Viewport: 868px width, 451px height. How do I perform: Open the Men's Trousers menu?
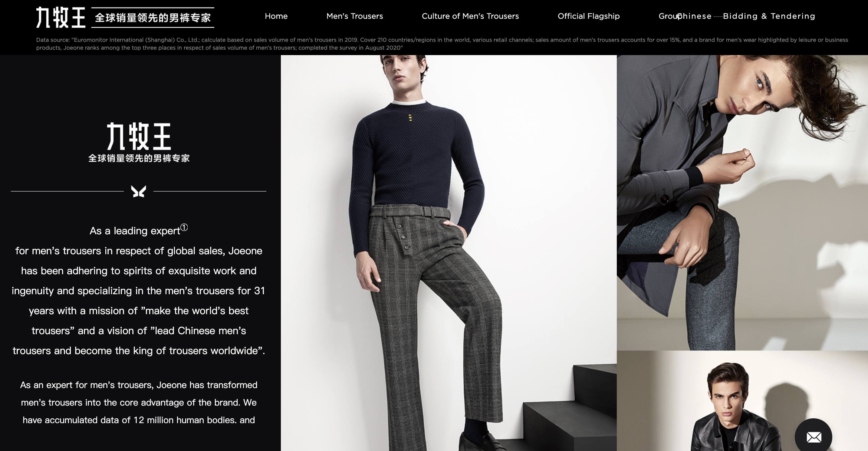(x=354, y=16)
